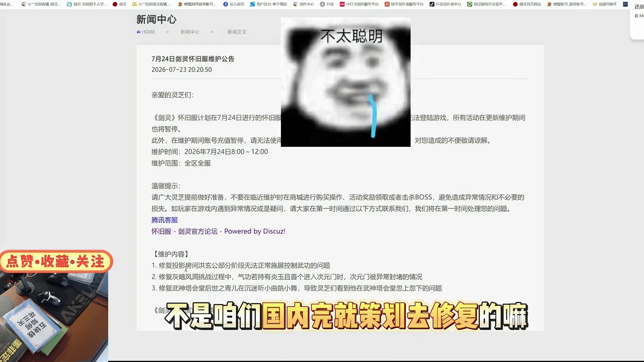Viewport: 644px width, 362px height.
Task: Click the greeting 亲爱的灵芝们
Action: tap(173, 95)
